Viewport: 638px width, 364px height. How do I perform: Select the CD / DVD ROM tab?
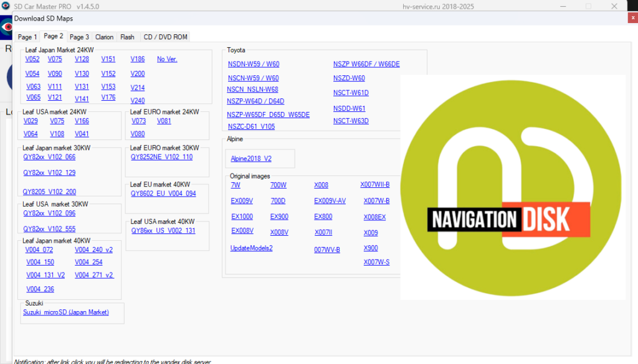coord(165,37)
